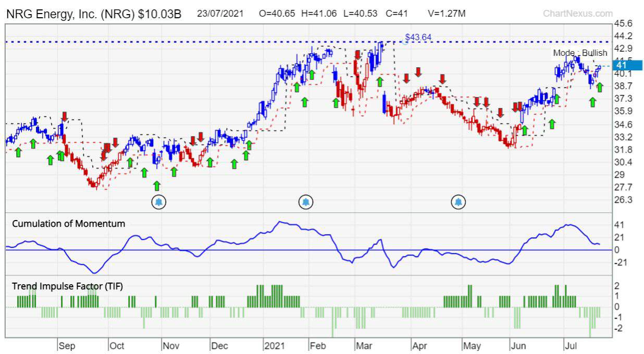Screen dimensions: 644x354
Task: Click the alert bell icon above Nov
Action: pos(159,202)
